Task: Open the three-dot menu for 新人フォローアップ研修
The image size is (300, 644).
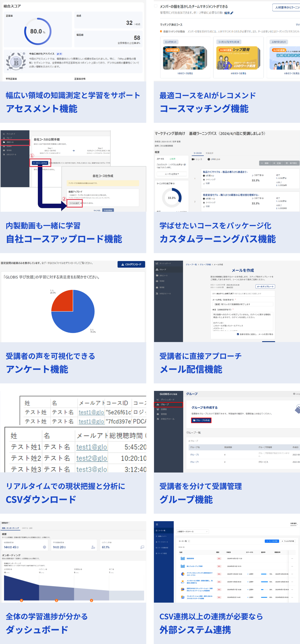Action: click(292, 566)
